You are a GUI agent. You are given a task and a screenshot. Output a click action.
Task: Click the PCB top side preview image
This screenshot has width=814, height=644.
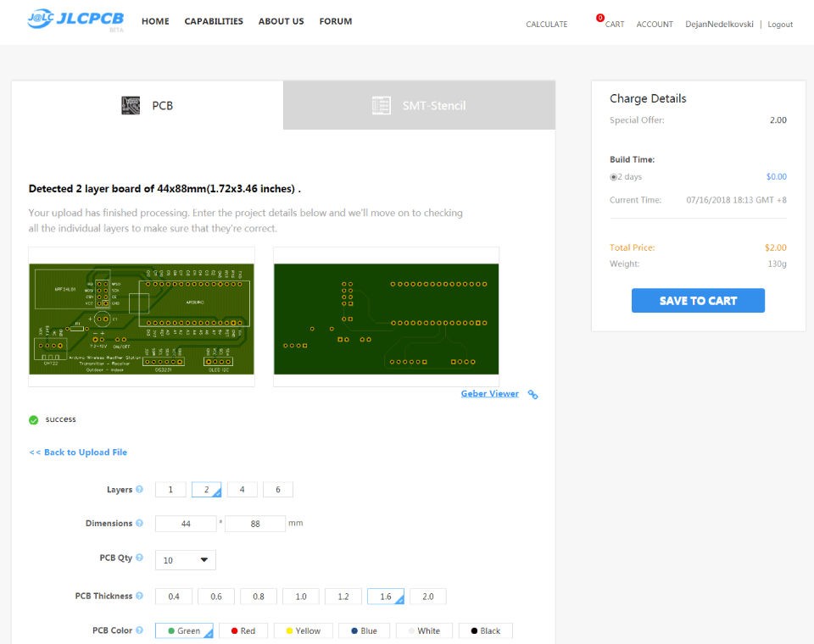click(x=142, y=319)
